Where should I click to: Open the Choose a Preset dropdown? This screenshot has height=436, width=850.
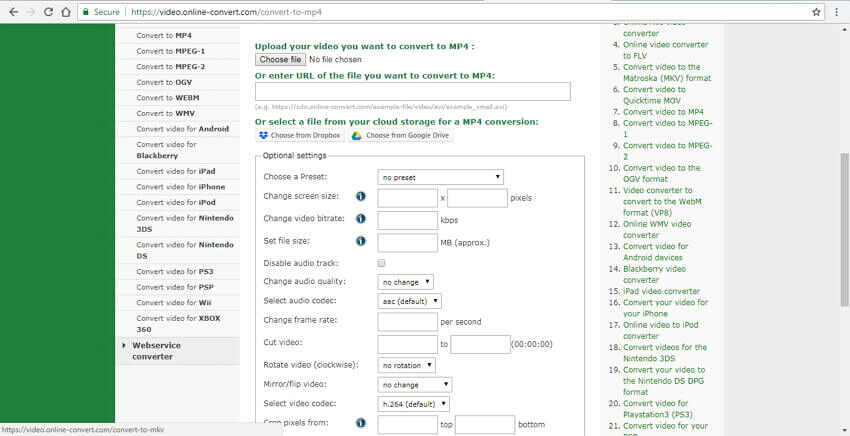tap(440, 177)
